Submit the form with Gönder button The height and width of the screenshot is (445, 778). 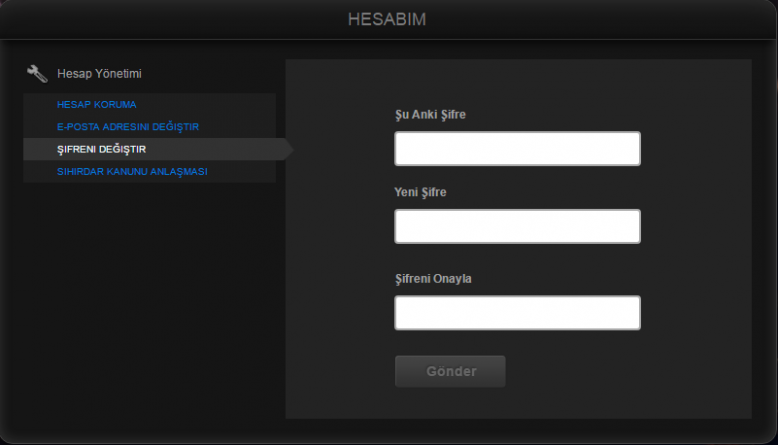click(451, 371)
